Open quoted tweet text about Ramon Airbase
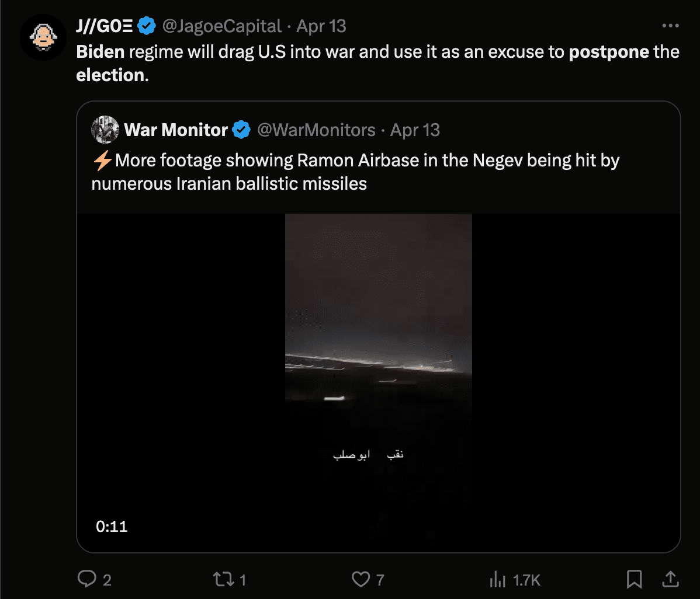 355,172
